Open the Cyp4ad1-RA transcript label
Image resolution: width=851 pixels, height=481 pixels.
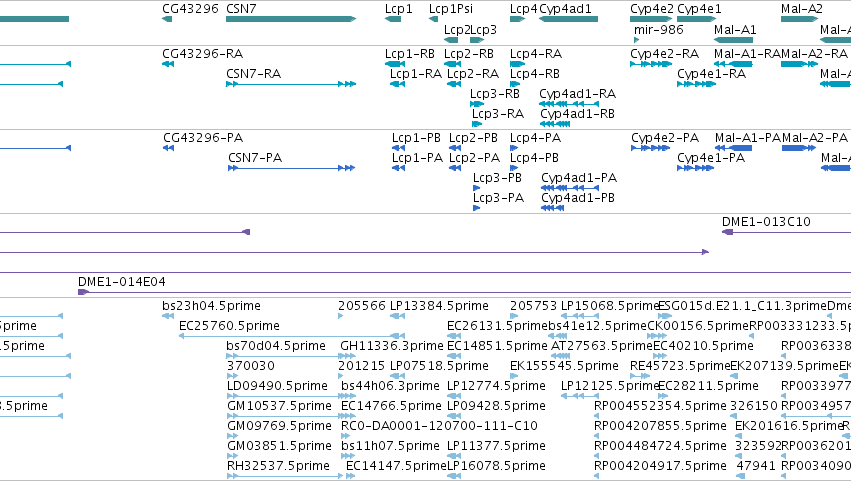(577, 94)
